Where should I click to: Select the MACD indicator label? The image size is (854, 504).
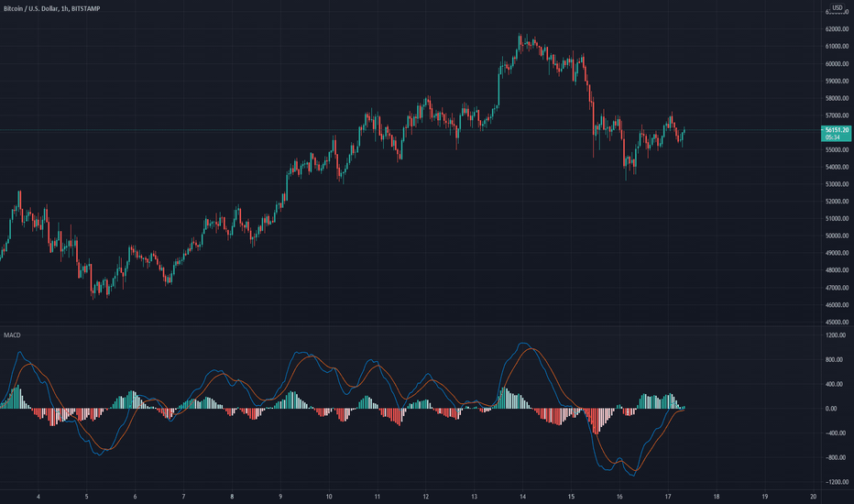point(12,335)
